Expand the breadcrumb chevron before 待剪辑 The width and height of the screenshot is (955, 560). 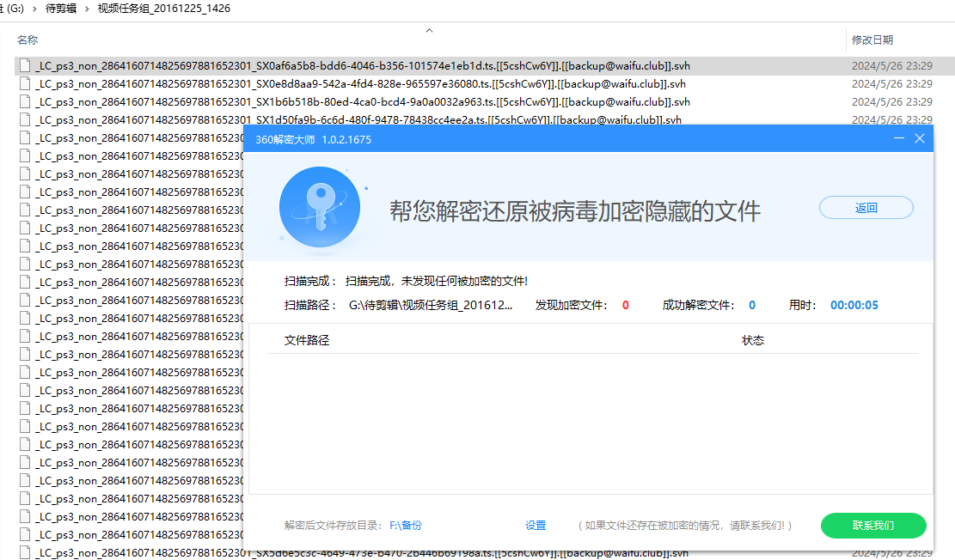[34, 9]
